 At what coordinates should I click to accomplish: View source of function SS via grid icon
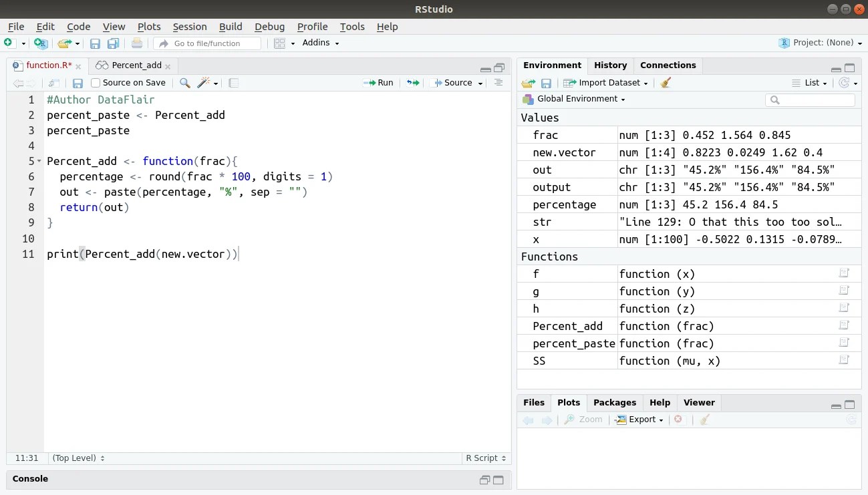(843, 361)
